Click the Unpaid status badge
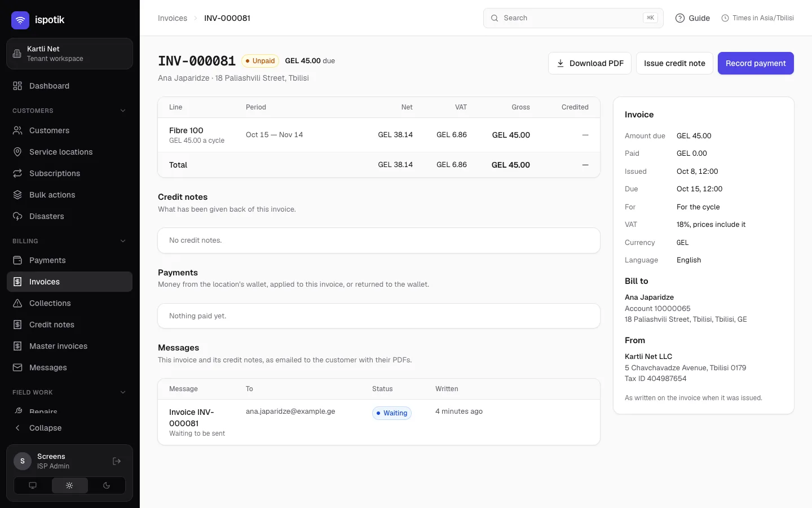Screen dimensions: 812x508 coord(260,61)
